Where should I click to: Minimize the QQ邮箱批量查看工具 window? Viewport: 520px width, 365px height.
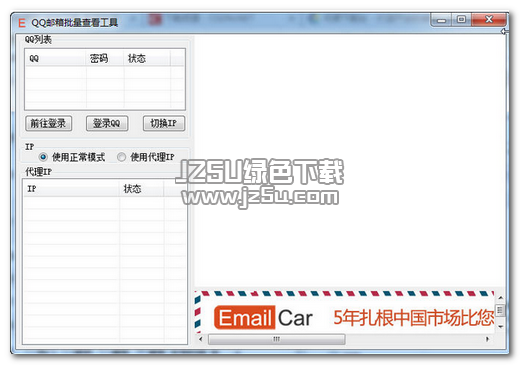point(442,20)
